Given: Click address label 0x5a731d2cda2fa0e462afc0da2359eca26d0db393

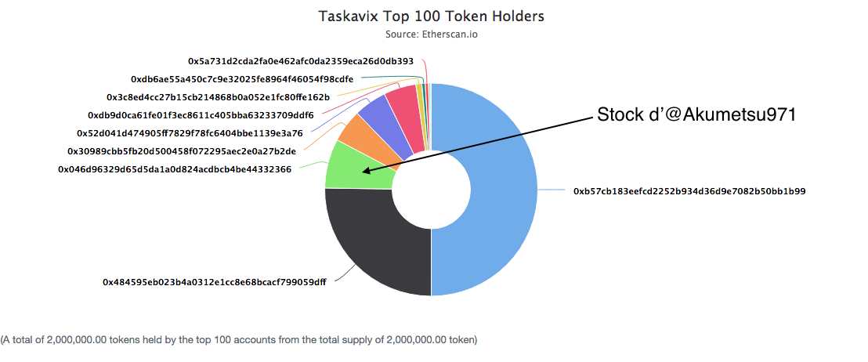Looking at the screenshot, I should 300,60.
